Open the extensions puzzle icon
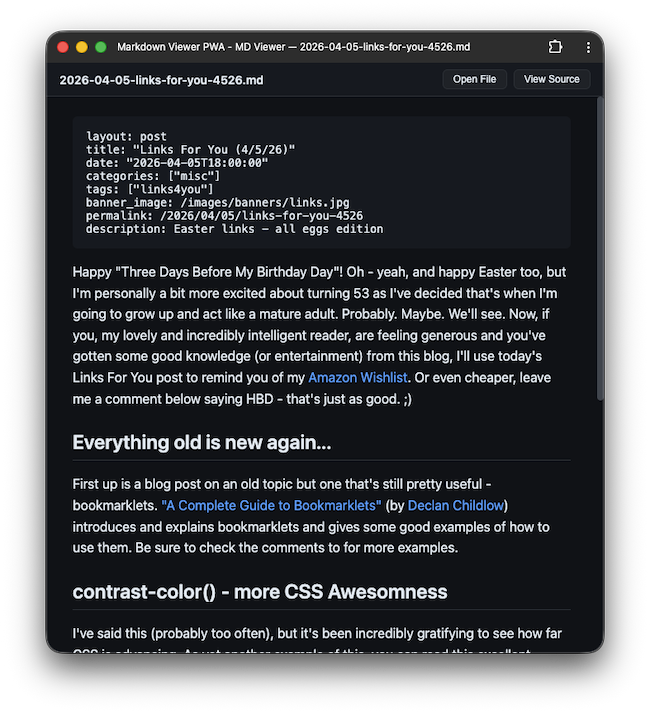This screenshot has height=714, width=650. tap(556, 47)
